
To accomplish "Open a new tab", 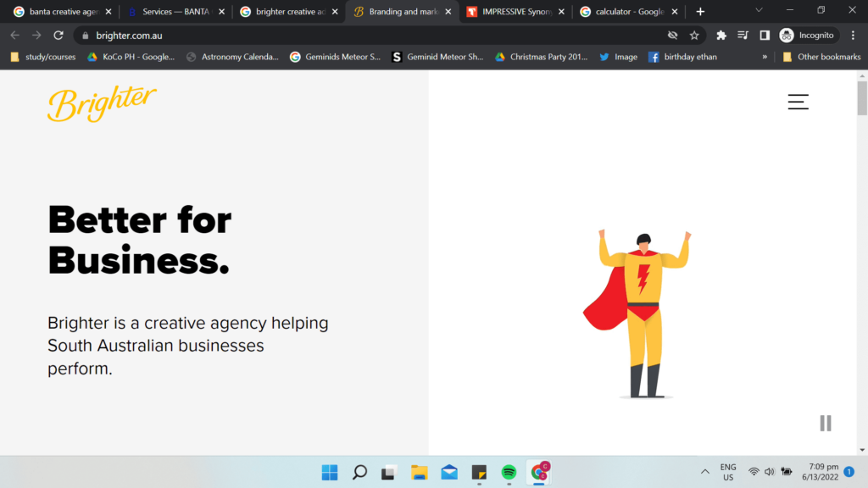I will [700, 12].
